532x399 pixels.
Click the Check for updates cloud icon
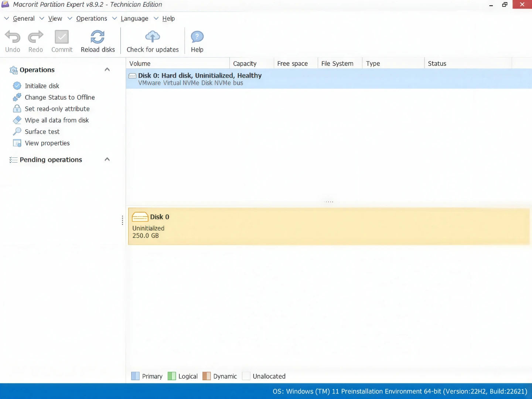[x=153, y=37]
